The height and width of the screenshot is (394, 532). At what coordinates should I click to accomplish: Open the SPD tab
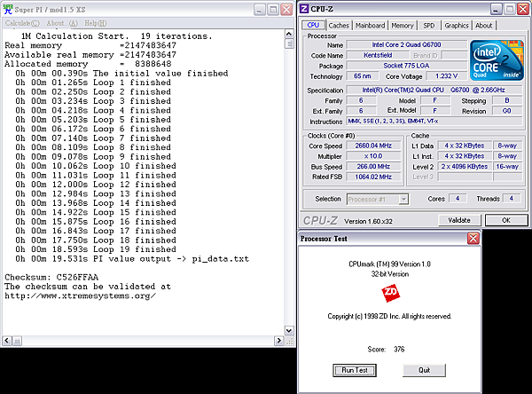coord(429,26)
